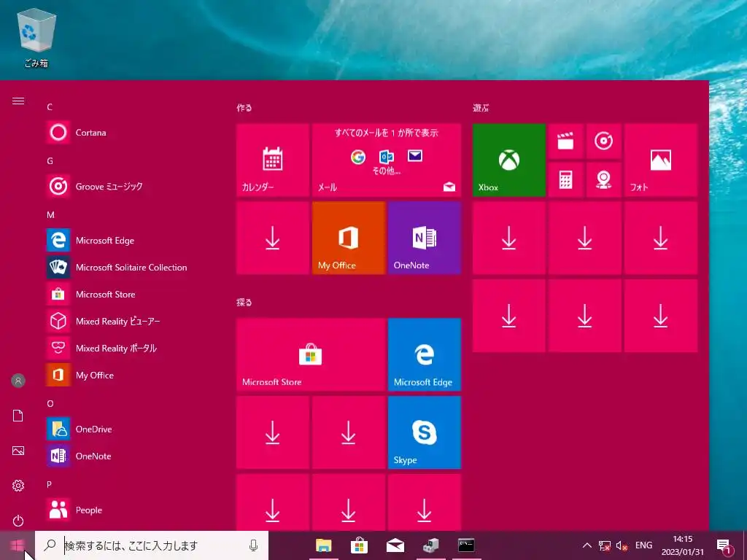Open the フォト tile
The image size is (747, 560).
click(661, 160)
